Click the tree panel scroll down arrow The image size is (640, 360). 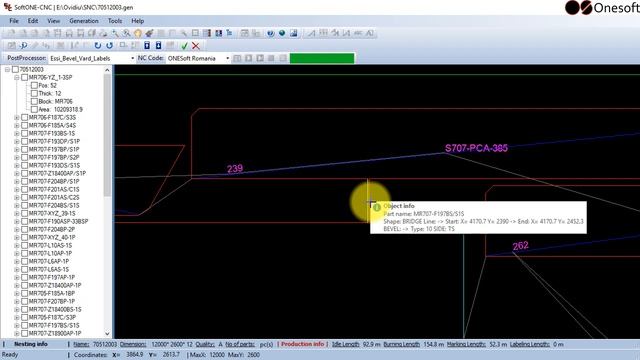[x=107, y=333]
